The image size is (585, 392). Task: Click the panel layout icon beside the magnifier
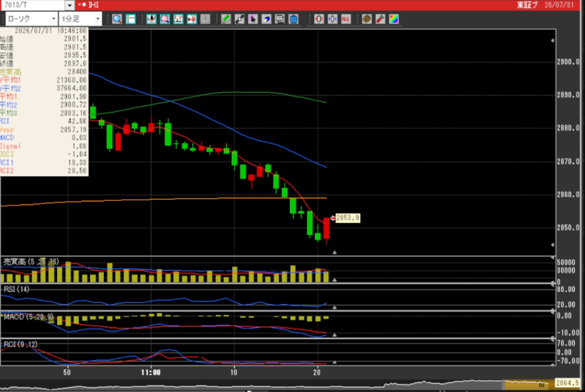pyautogui.click(x=131, y=19)
